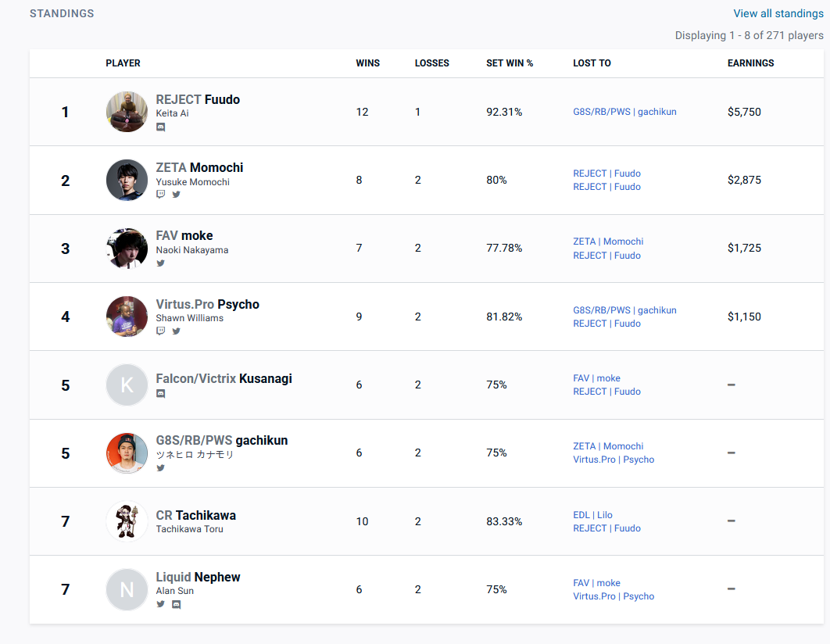Select player name CR Tachikawa
The width and height of the screenshot is (830, 644).
coord(196,515)
